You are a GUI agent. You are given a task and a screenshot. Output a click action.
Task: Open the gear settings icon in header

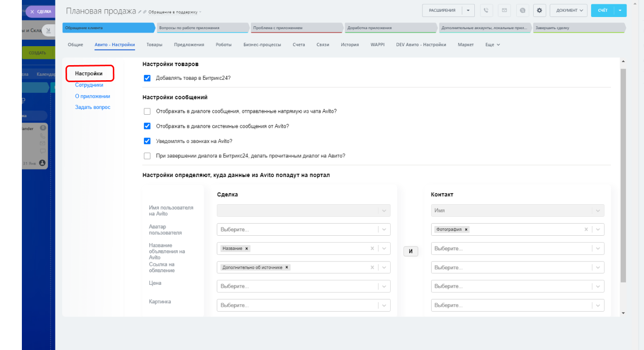(539, 10)
